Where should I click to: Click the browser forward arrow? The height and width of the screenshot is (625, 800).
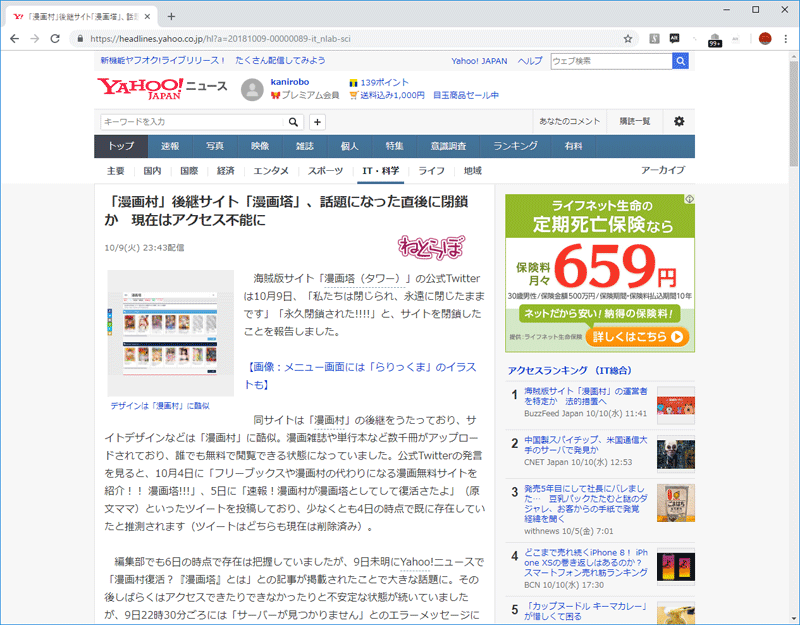(35, 39)
